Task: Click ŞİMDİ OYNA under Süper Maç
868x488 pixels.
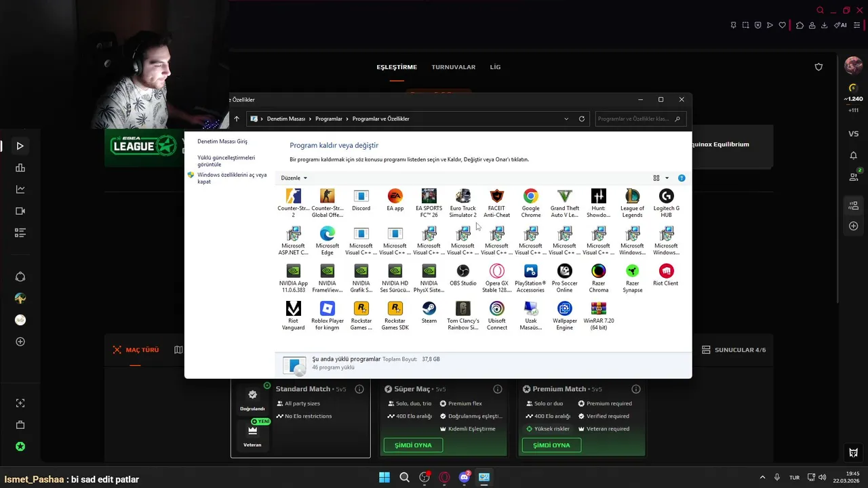Action: point(413,445)
